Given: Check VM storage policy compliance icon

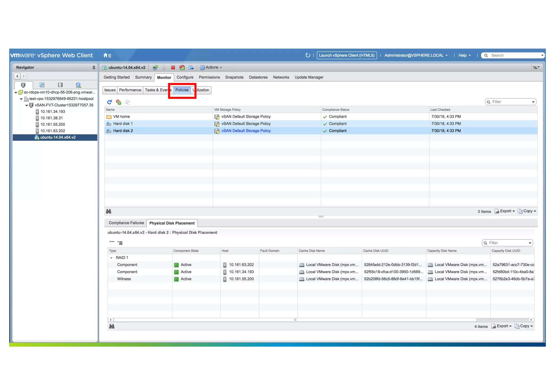Looking at the screenshot, I should [x=118, y=102].
